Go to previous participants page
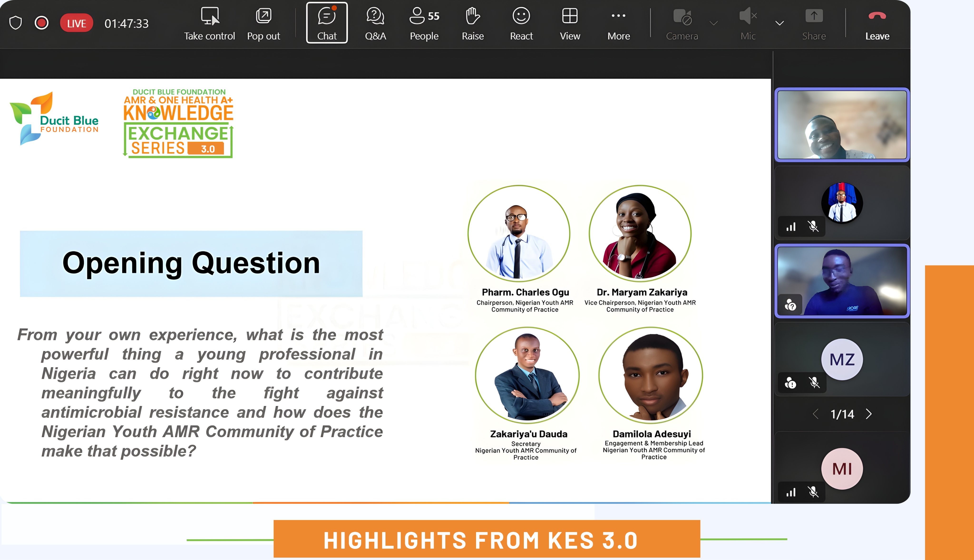Screen dimensions: 974x560 coord(815,414)
